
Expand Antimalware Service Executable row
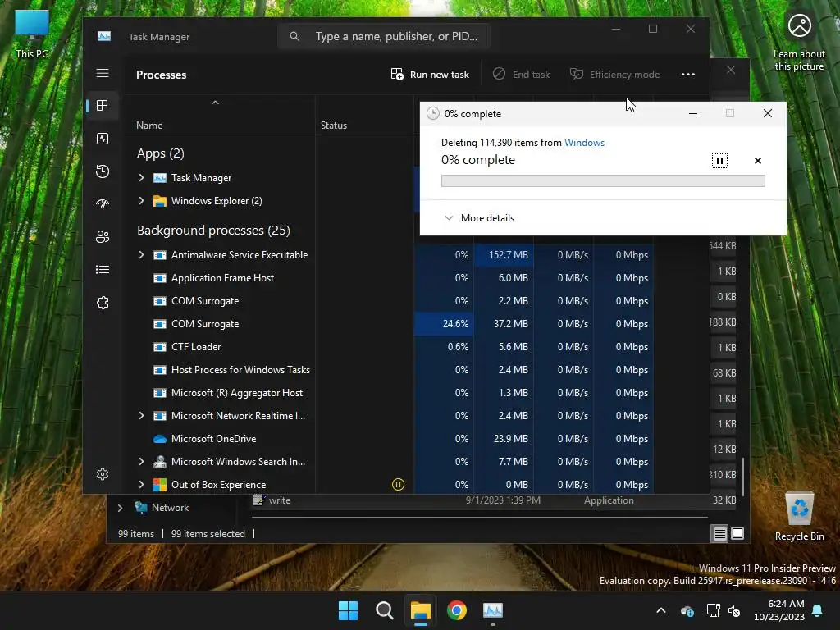pyautogui.click(x=141, y=255)
